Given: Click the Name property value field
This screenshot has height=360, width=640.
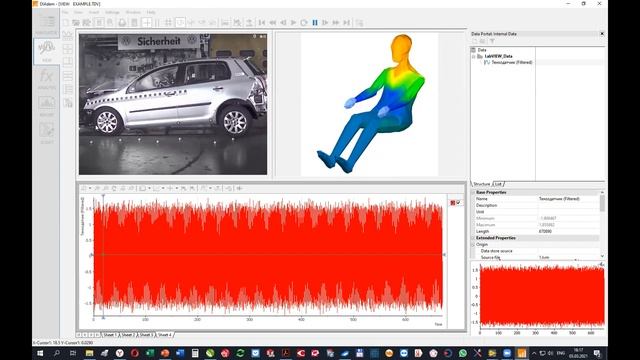Looking at the screenshot, I should coord(568,199).
